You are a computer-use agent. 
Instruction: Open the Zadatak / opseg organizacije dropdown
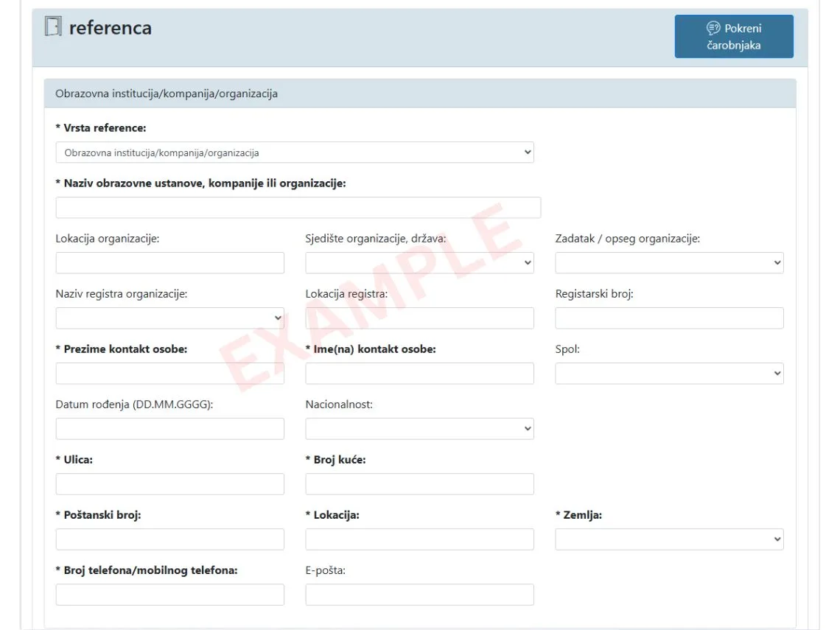tap(669, 263)
